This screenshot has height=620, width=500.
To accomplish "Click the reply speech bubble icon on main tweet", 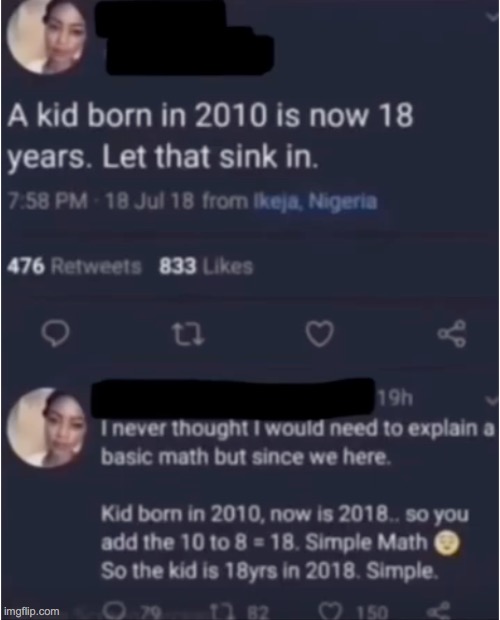I will coord(56,334).
